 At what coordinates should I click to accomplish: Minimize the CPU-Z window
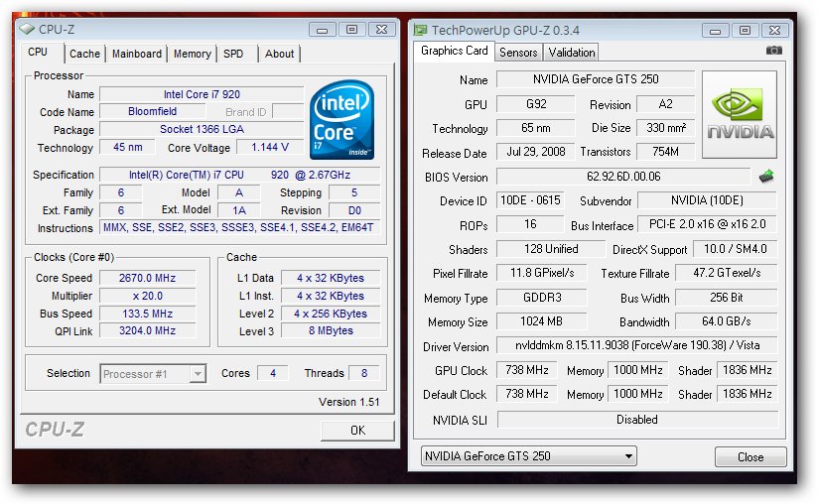click(323, 29)
